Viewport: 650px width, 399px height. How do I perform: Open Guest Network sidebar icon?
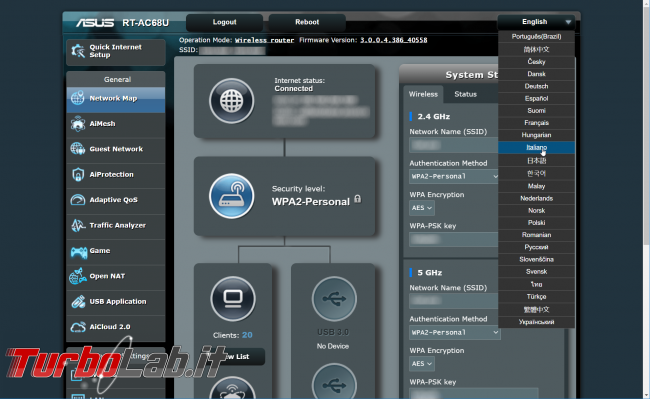point(78,149)
